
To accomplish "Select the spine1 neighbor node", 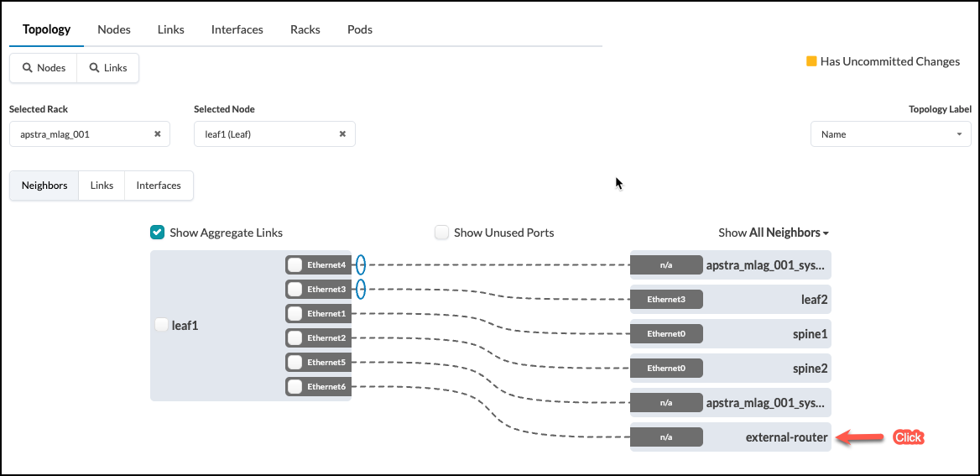I will (x=810, y=334).
